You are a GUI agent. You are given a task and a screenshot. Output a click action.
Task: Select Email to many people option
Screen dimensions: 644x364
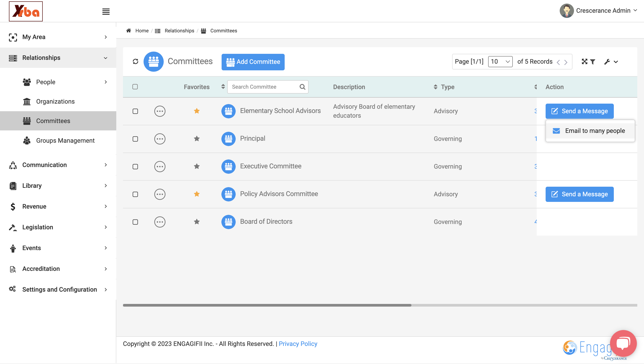[590, 131]
